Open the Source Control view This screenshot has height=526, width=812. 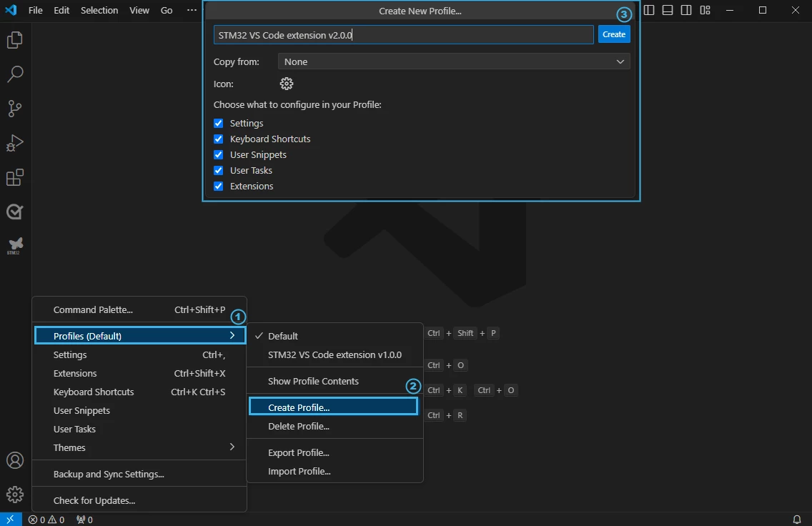click(x=14, y=108)
